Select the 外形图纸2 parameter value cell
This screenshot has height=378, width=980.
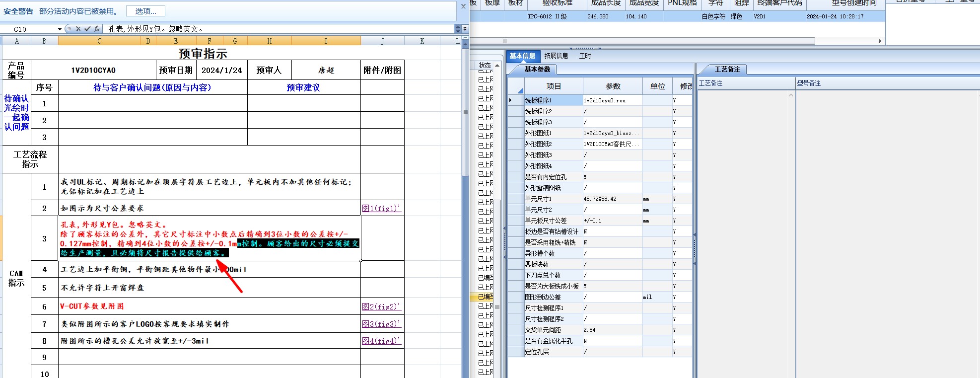pos(613,144)
